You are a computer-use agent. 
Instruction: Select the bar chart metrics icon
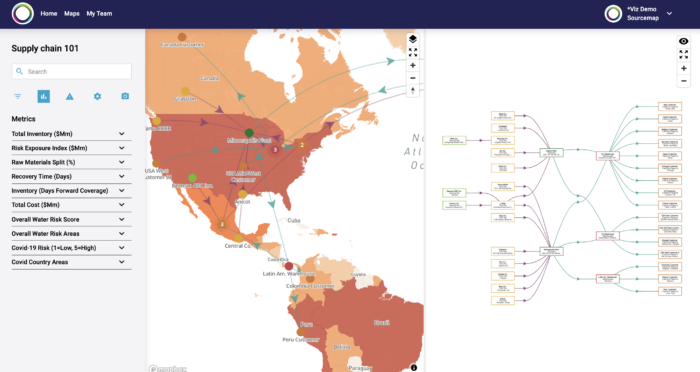44,96
